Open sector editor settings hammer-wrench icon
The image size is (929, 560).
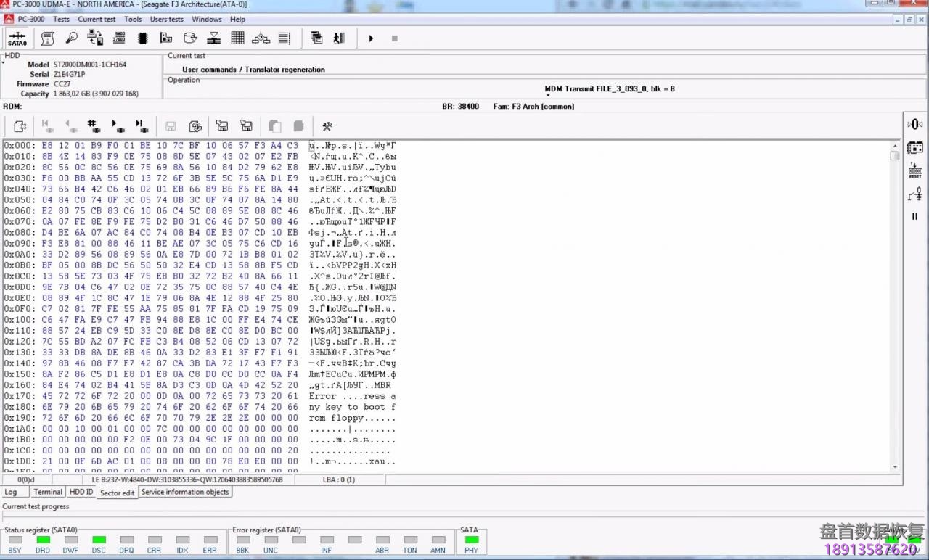327,125
